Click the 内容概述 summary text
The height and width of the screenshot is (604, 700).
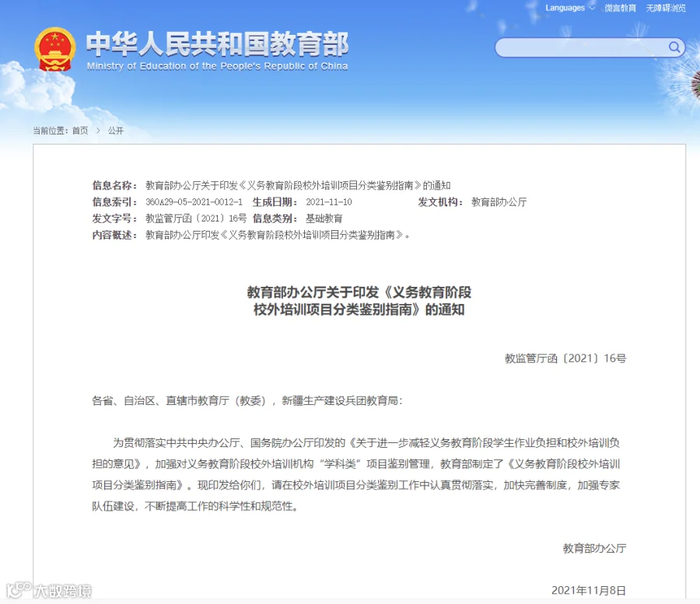[x=278, y=235]
